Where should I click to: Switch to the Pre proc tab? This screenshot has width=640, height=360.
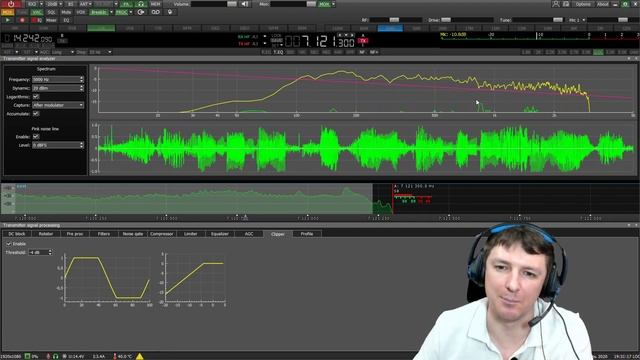75,234
